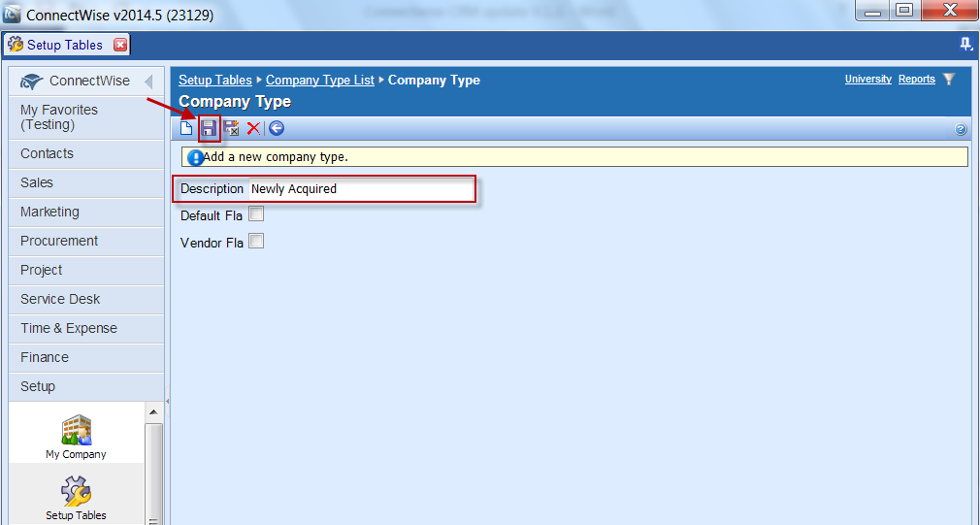980x525 pixels.
Task: Click the blue info icon in message bar
Action: pos(194,157)
